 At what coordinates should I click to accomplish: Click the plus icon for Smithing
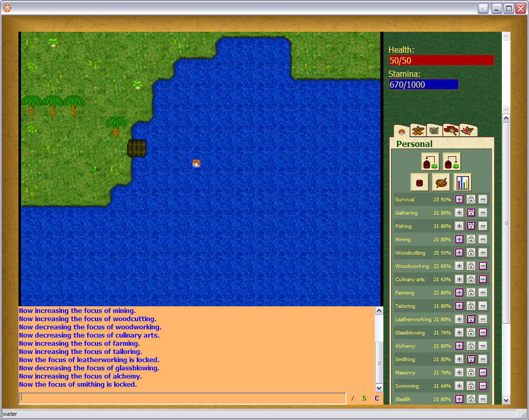(x=459, y=359)
